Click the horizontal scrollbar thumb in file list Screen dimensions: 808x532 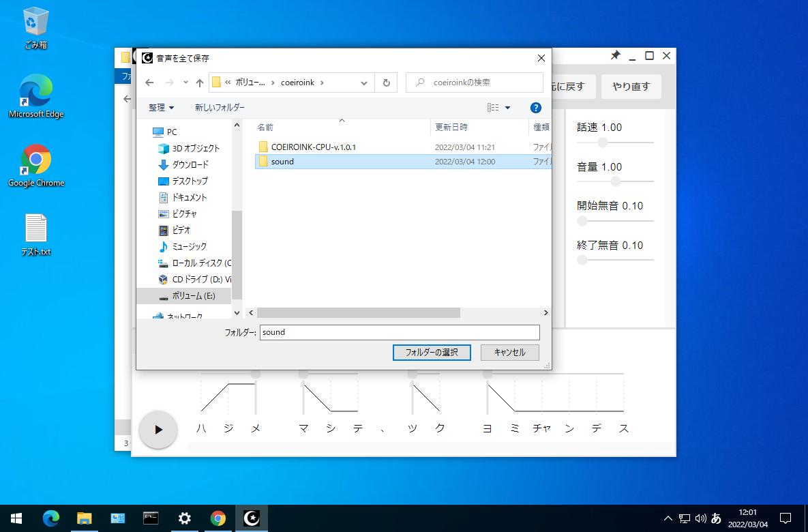(x=358, y=313)
